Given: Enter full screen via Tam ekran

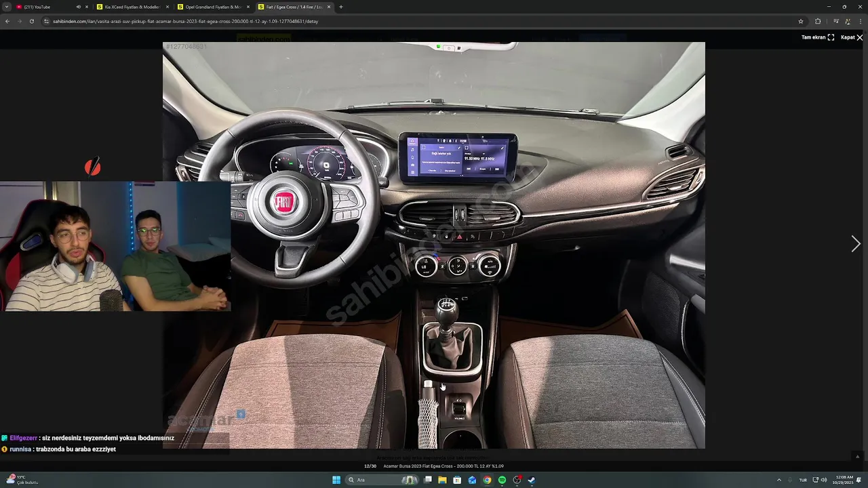Looking at the screenshot, I should pyautogui.click(x=818, y=37).
